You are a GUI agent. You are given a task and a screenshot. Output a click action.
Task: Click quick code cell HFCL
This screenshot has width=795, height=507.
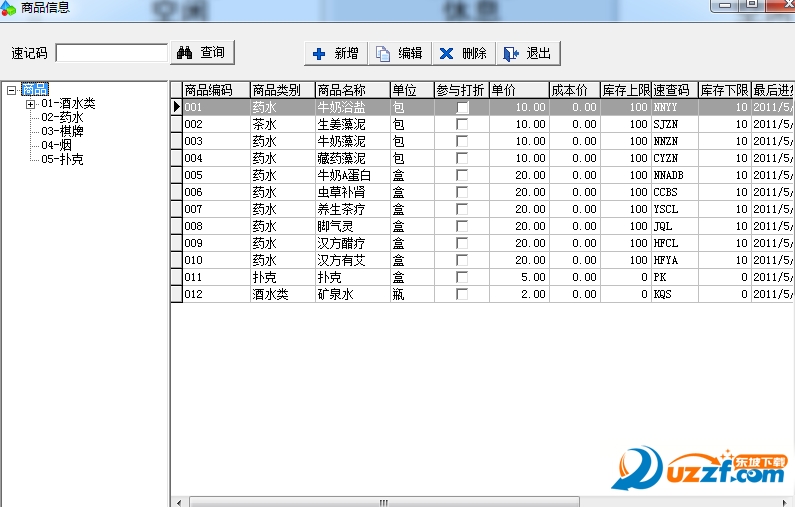coord(675,243)
